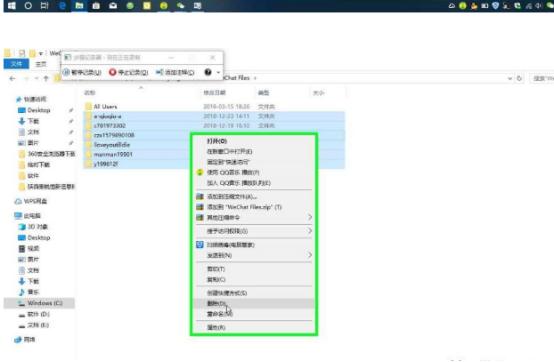Screen dimensions: 554x362
Task: Open the 文件 ribbon tab
Action: (16, 64)
